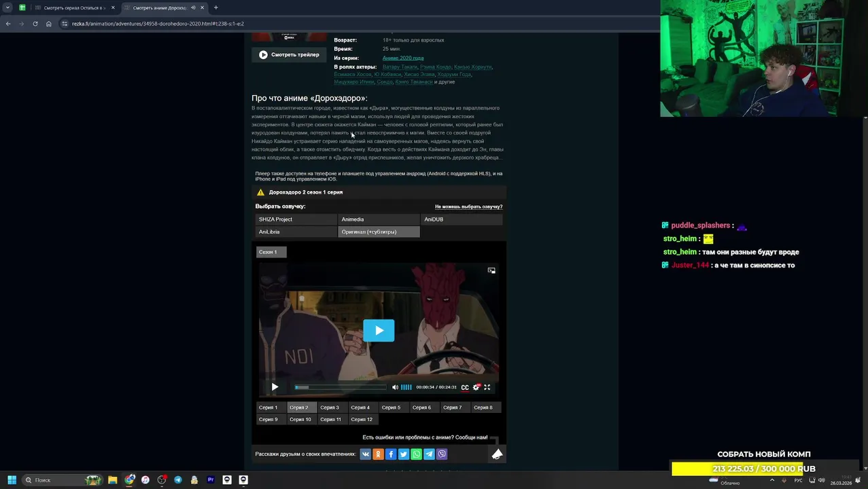Open 'Не можешь выбрать озвучку?' help link
868x489 pixels.
tap(468, 206)
